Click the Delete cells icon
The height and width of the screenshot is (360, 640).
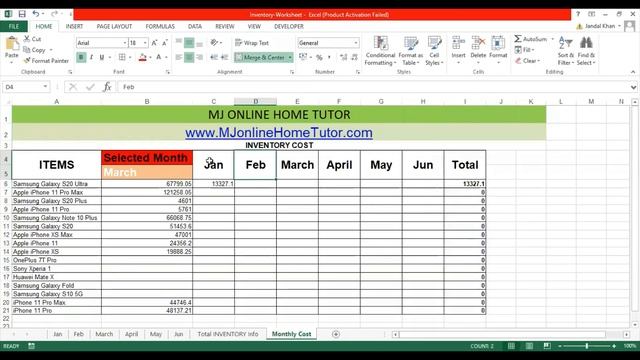(x=478, y=43)
